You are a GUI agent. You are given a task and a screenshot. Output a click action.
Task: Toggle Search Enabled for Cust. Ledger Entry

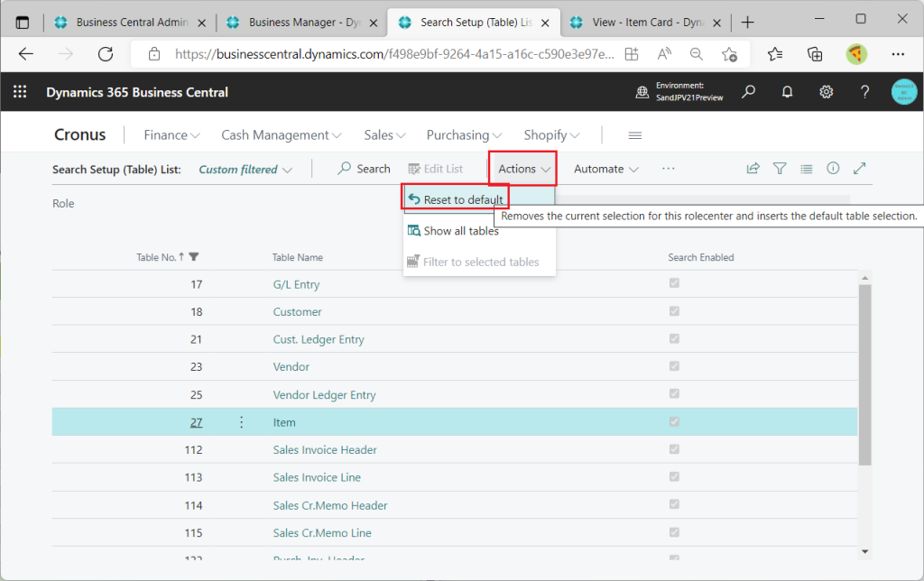(x=674, y=339)
